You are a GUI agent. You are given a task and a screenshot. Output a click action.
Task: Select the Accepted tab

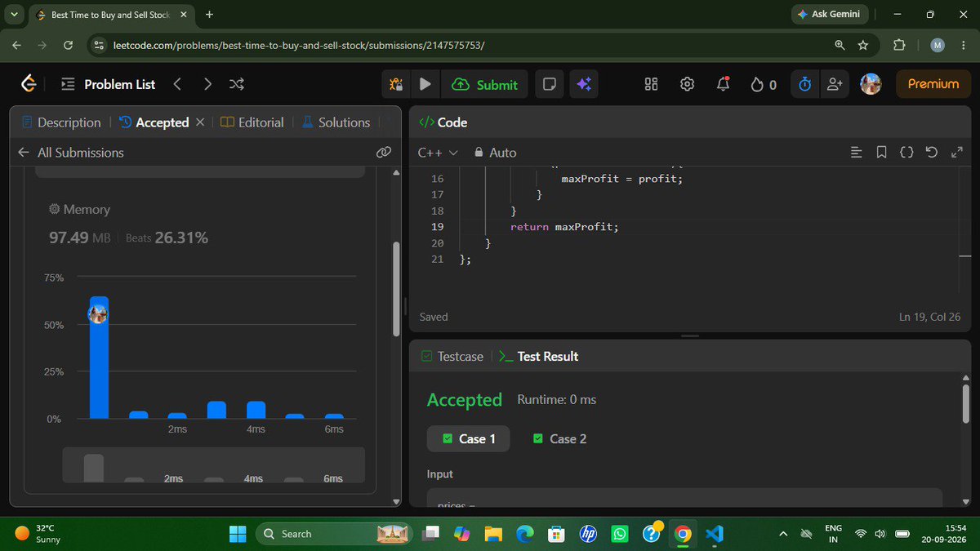click(154, 122)
